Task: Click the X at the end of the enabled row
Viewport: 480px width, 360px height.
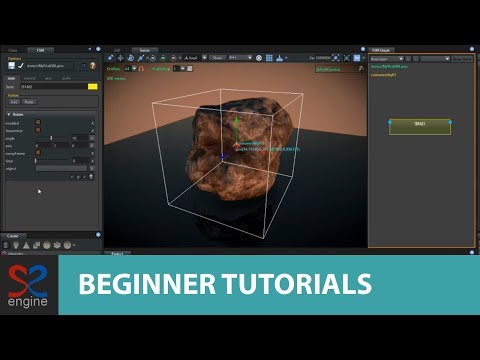Action: click(92, 123)
